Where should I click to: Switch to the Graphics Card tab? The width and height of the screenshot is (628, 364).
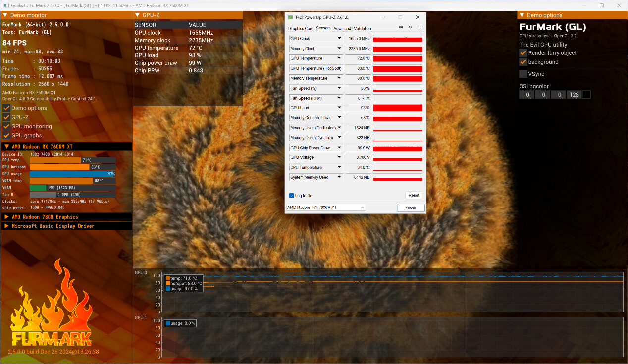coord(301,28)
